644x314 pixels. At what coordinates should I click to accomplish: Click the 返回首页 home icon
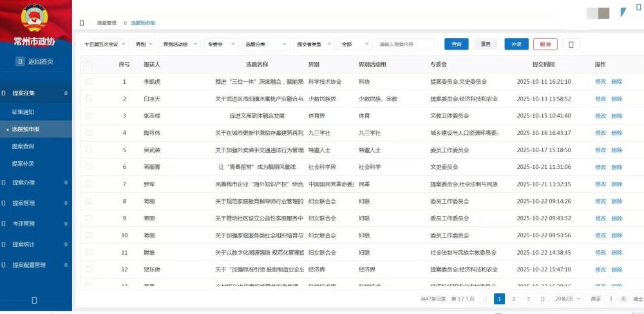click(x=20, y=62)
